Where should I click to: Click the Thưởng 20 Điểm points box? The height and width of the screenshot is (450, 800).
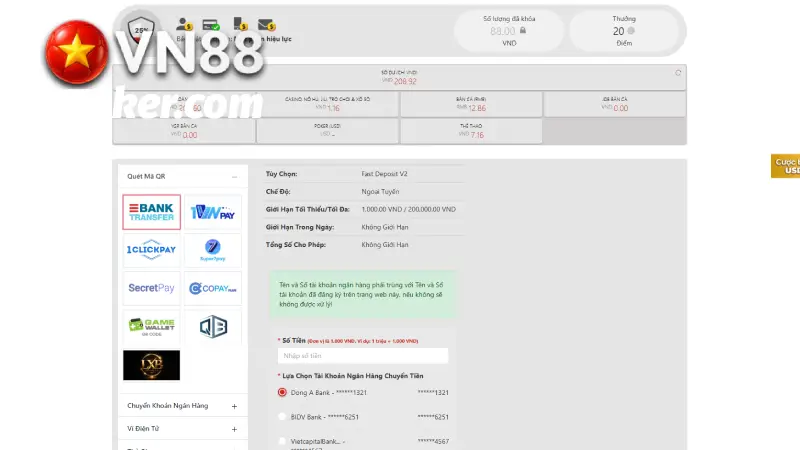click(624, 31)
